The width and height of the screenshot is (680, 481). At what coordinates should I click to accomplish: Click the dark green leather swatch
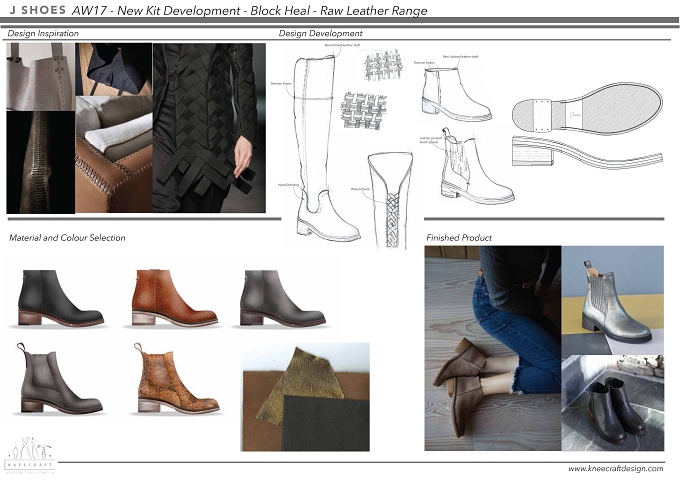click(325, 423)
